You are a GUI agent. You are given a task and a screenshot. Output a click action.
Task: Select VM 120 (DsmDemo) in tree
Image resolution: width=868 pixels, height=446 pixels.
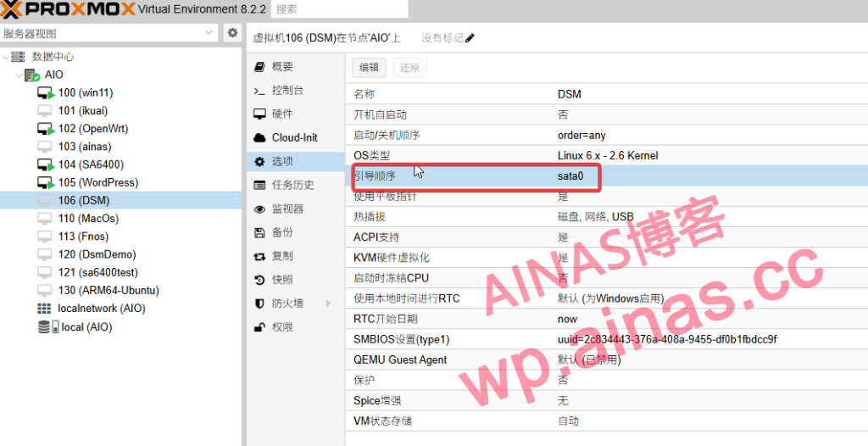[120, 254]
